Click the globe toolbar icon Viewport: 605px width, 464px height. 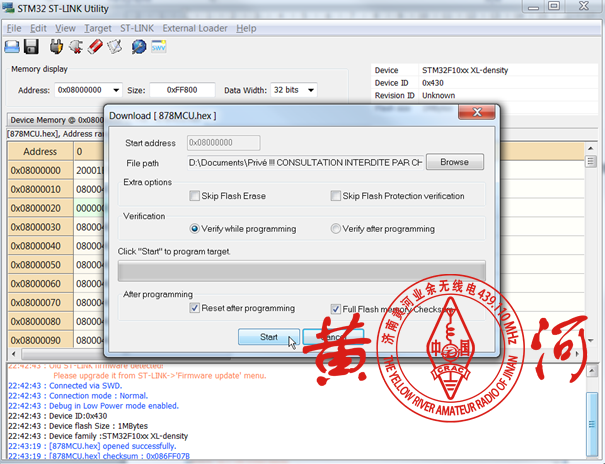point(138,46)
